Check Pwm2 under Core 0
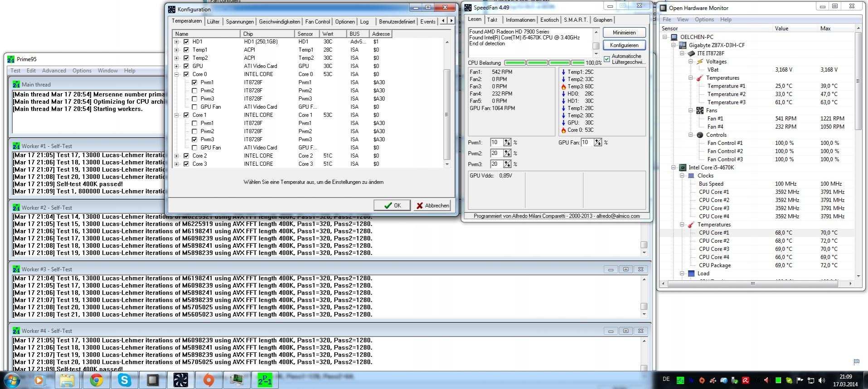Image resolution: width=868 pixels, height=389 pixels. (x=194, y=91)
